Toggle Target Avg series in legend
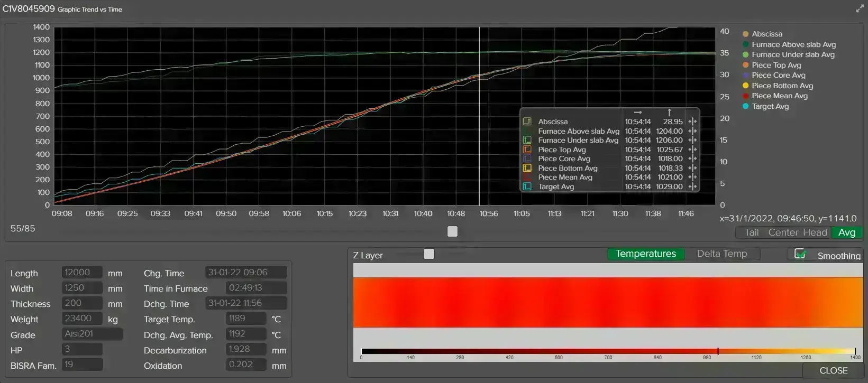This screenshot has width=868, height=383. [x=765, y=106]
